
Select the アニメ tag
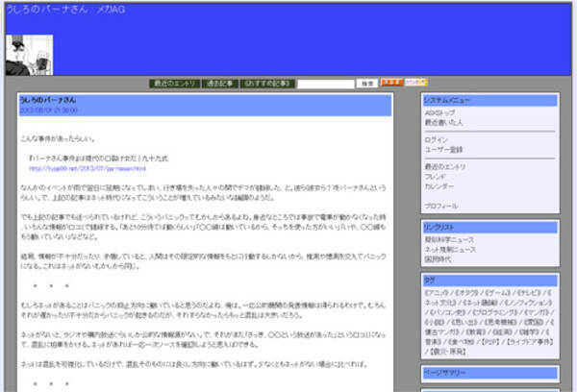click(x=439, y=291)
